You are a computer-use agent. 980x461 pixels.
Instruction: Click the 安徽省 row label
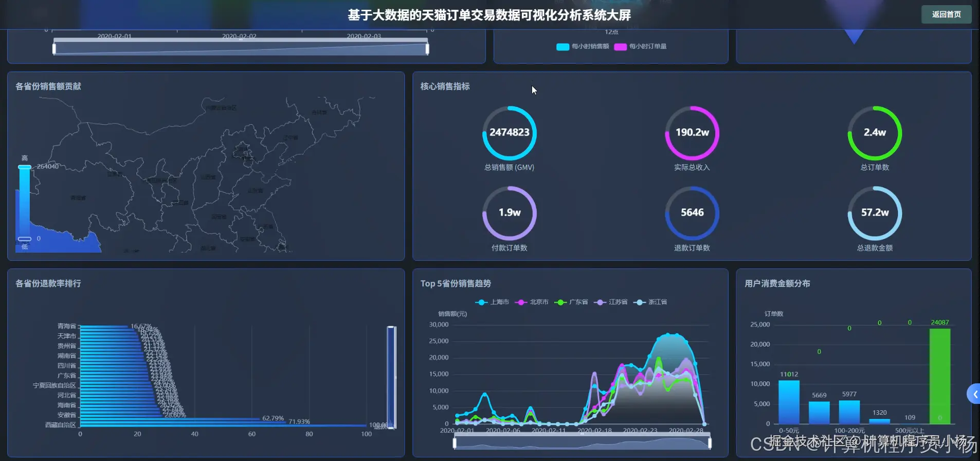tap(67, 415)
